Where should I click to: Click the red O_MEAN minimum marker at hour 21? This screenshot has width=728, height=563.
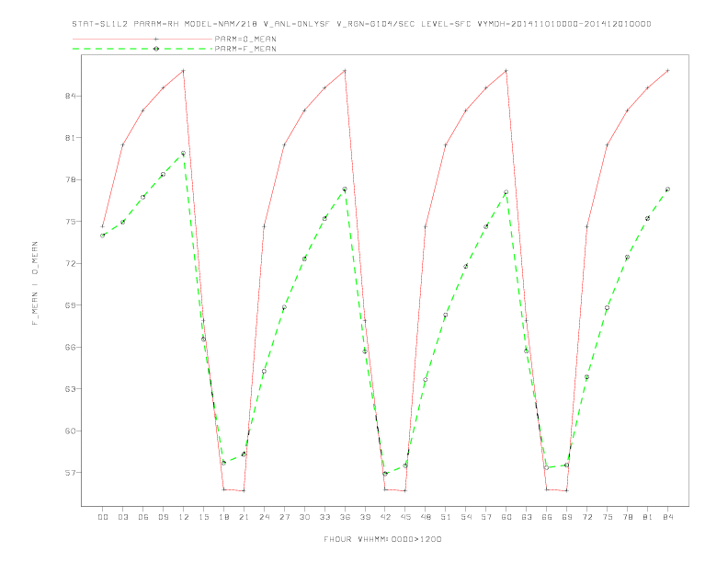pos(244,490)
